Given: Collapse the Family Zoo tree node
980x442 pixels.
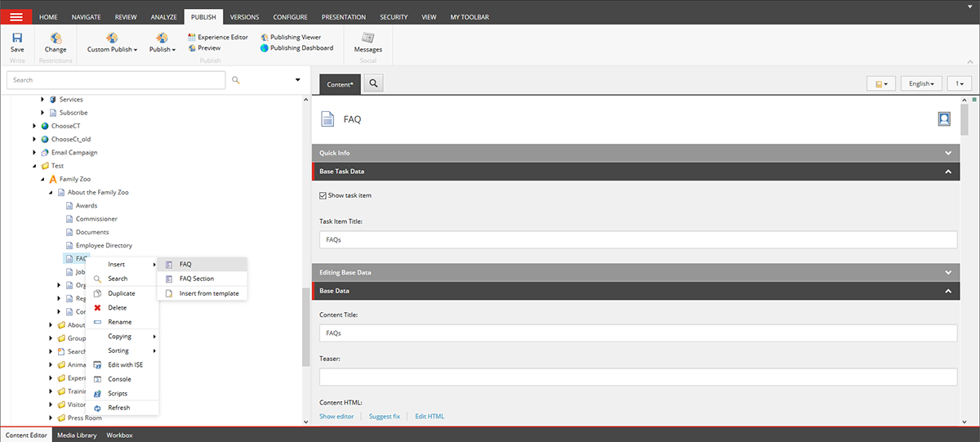Looking at the screenshot, I should click(42, 179).
